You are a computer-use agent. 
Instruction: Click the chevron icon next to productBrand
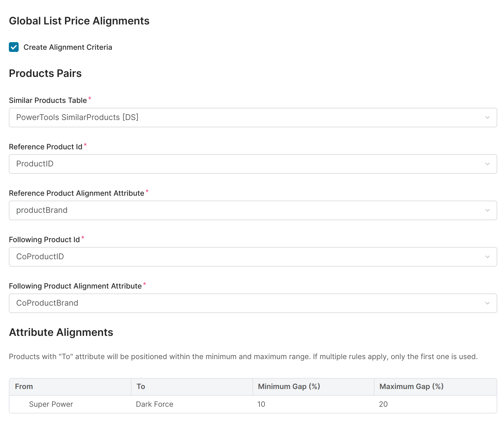tap(487, 210)
